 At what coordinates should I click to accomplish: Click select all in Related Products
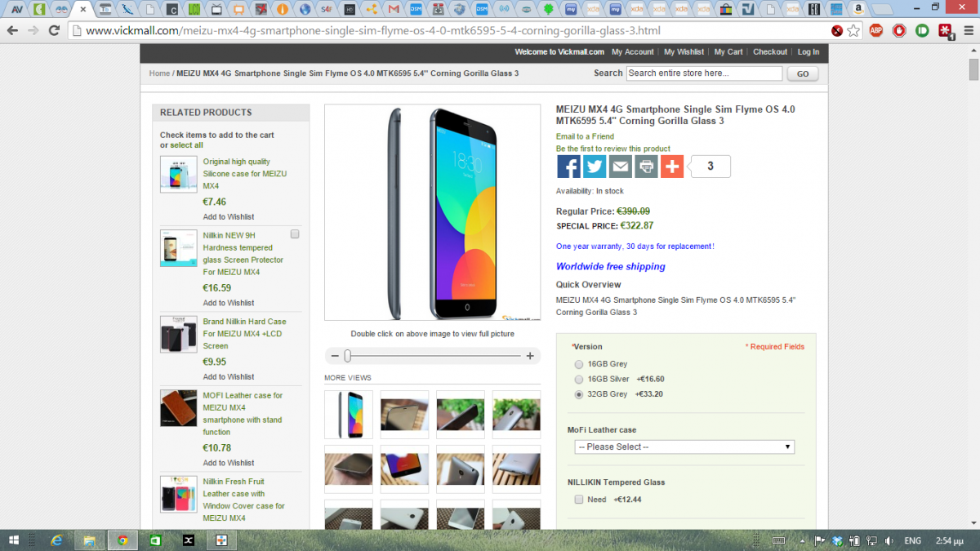[186, 145]
